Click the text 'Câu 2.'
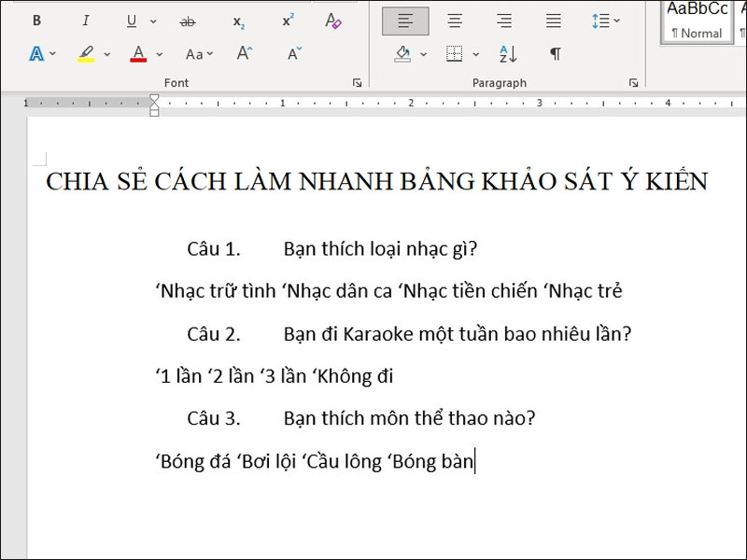The image size is (747, 560). click(214, 334)
